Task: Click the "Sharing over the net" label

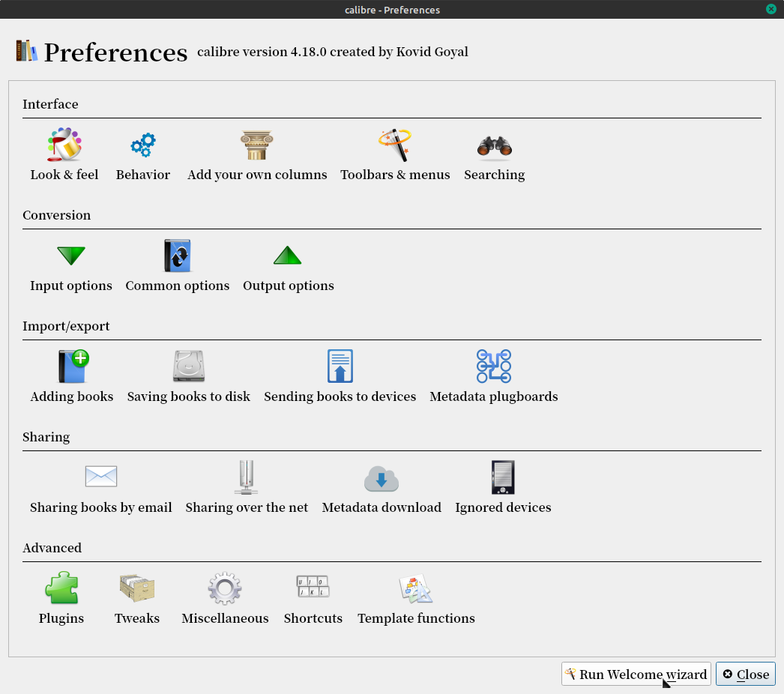Action: point(247,507)
